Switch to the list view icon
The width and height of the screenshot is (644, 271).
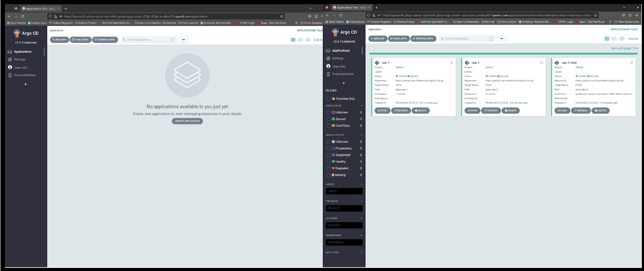coord(614,39)
